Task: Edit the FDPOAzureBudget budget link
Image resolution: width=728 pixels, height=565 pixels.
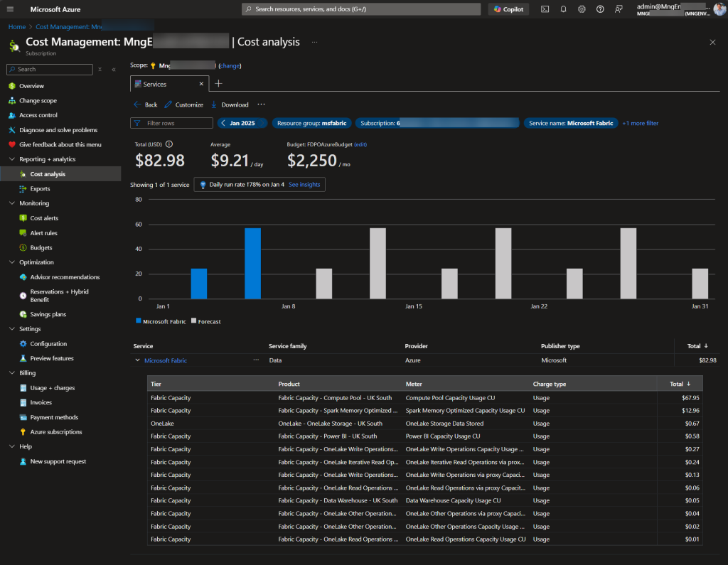Action: (x=360, y=144)
